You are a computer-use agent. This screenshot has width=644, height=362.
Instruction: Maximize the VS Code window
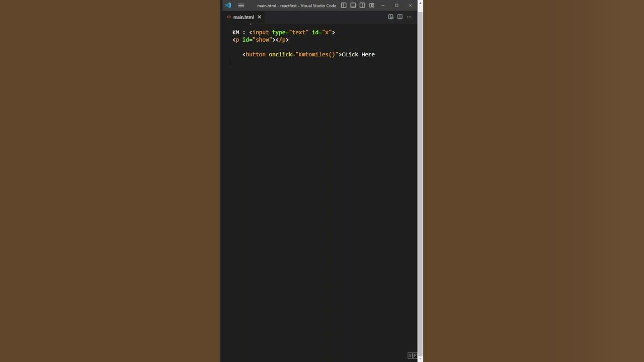click(x=396, y=6)
